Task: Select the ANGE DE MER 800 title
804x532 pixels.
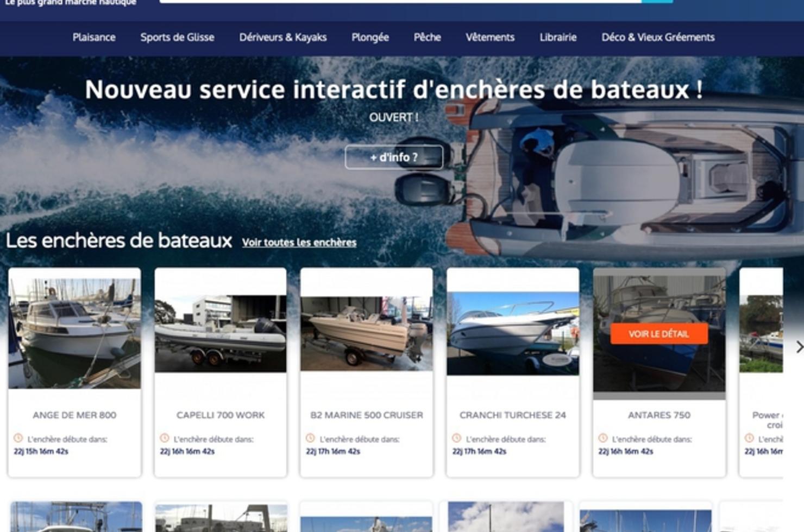Action: [x=74, y=415]
